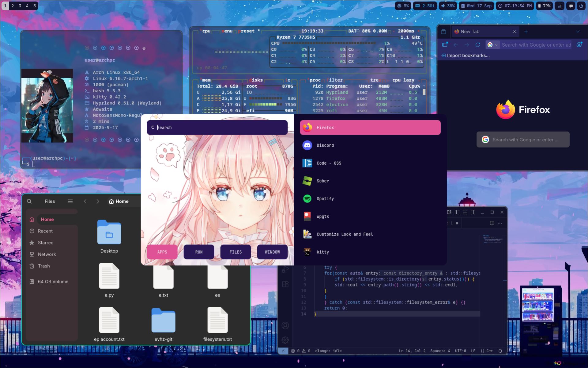Image resolution: width=588 pixels, height=368 pixels.
Task: Open the Accounts icon in VS Code
Action: point(285,326)
